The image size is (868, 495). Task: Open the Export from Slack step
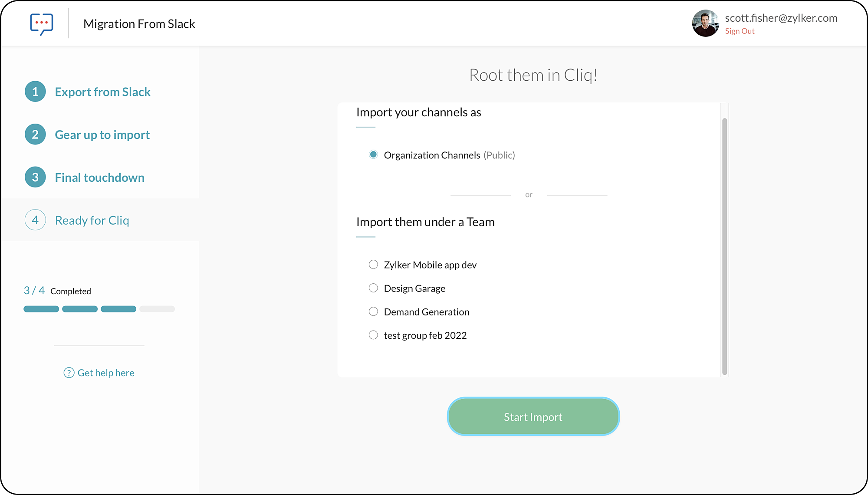[102, 92]
